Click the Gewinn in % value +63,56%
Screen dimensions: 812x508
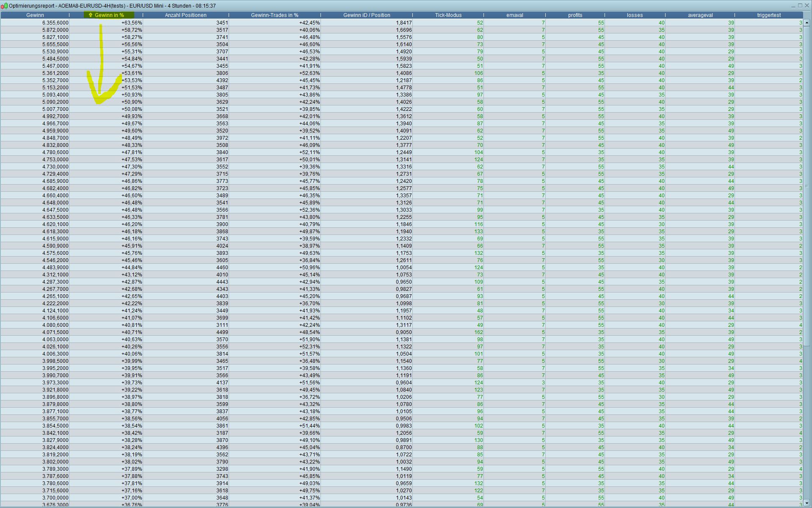pos(132,23)
